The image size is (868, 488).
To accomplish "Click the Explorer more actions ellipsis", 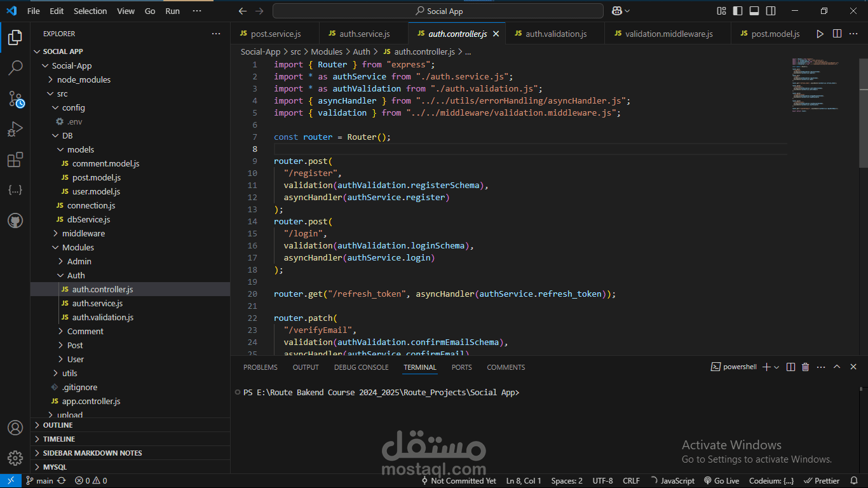I will tap(216, 34).
